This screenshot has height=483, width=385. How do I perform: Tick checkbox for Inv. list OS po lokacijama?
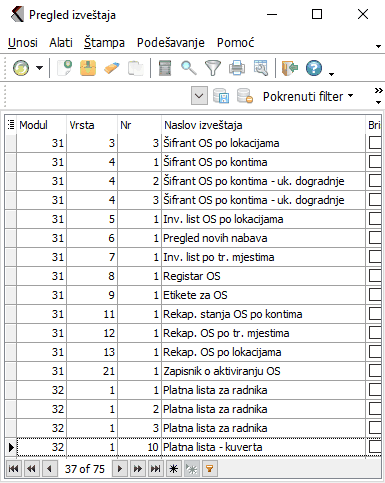point(375,219)
